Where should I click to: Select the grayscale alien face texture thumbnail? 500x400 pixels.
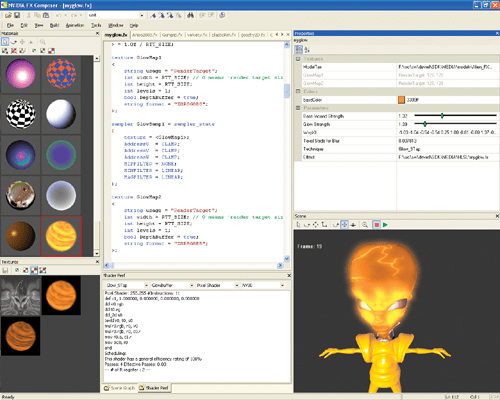[20, 295]
